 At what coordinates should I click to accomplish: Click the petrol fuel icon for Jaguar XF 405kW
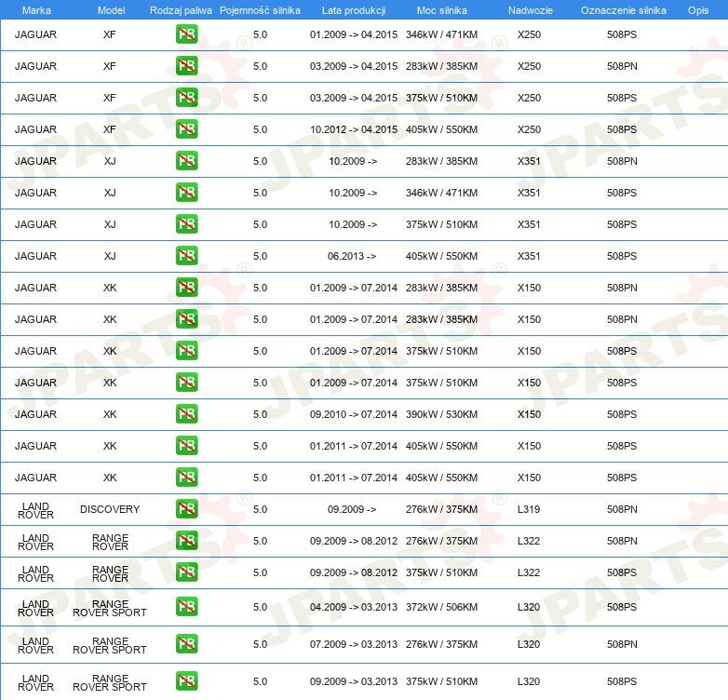click(186, 129)
